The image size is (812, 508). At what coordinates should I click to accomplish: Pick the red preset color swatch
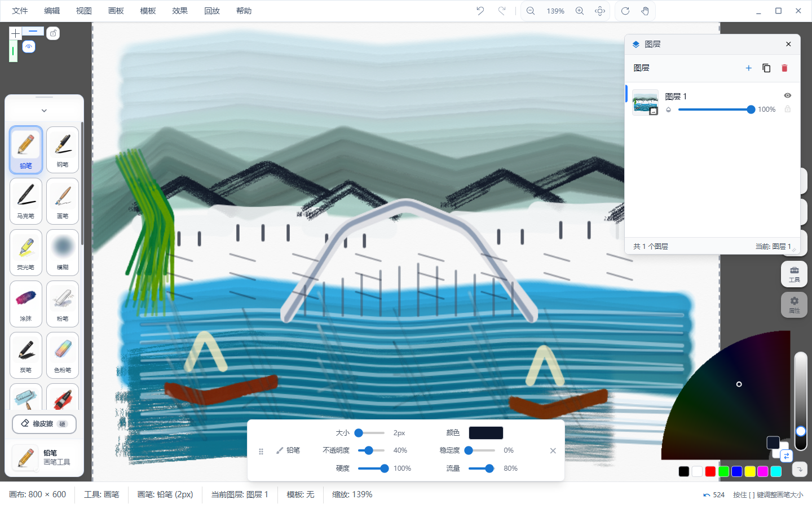click(710, 471)
